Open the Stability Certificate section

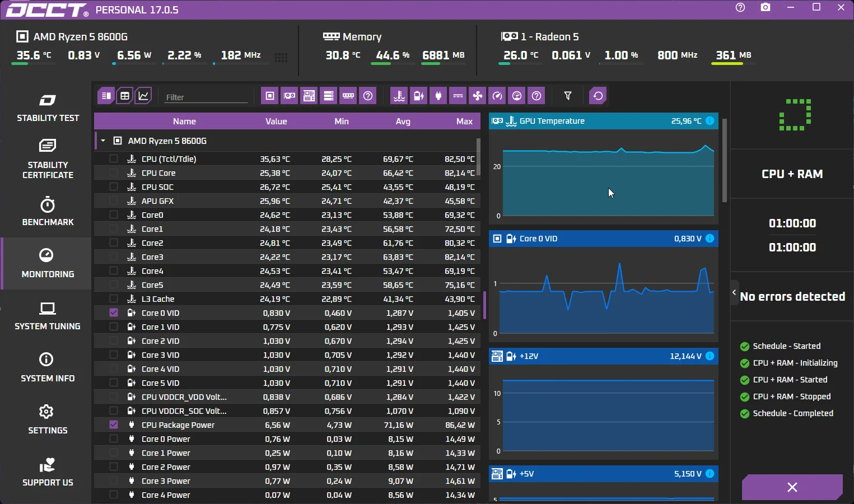(x=48, y=159)
